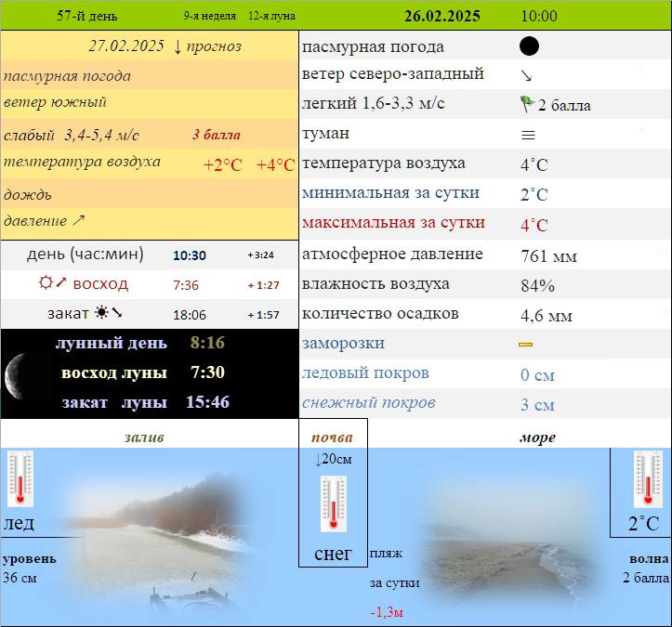
Task: Select ice cover value 0 см
Action: [537, 375]
